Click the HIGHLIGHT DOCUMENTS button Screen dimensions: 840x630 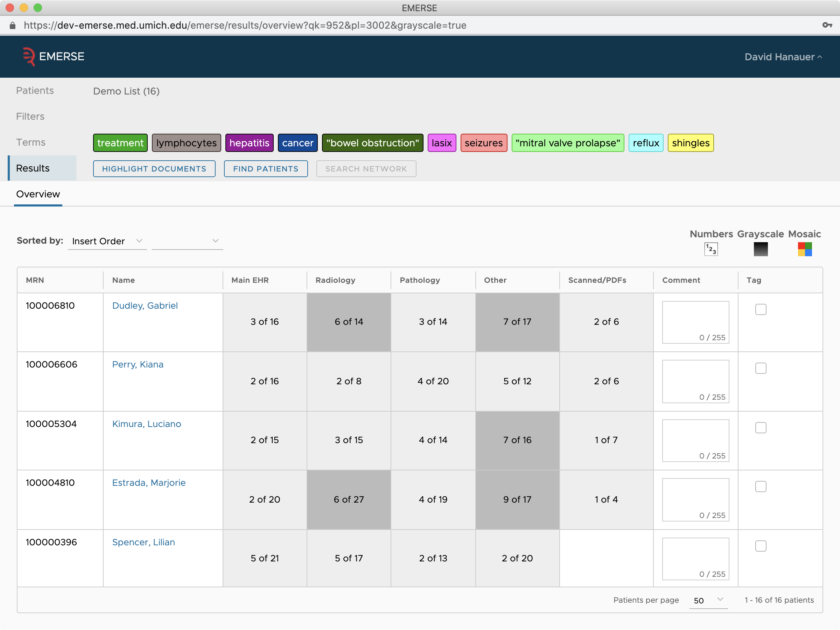tap(154, 168)
